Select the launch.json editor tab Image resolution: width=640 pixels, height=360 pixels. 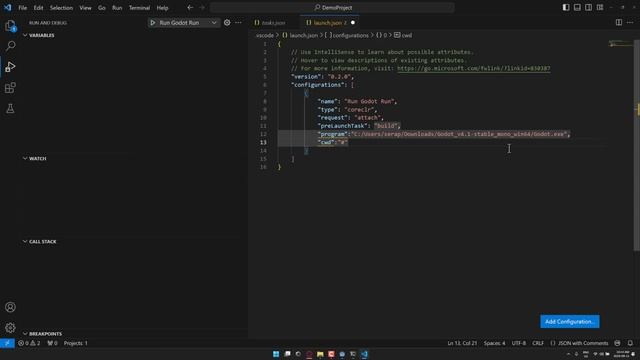(330, 23)
